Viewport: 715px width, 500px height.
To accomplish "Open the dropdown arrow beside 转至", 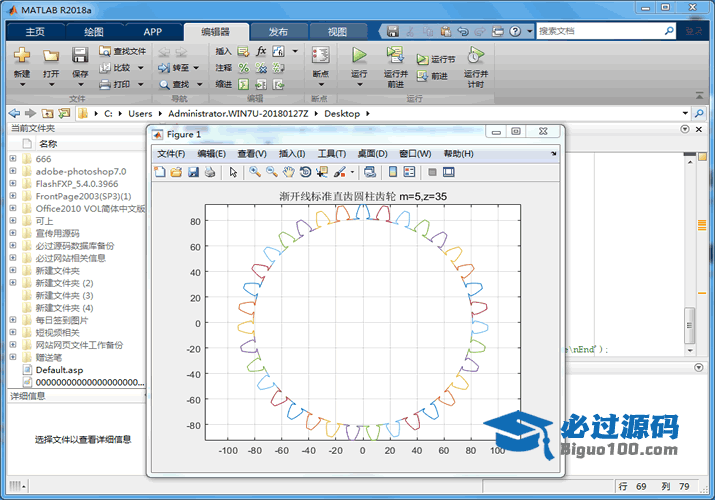I will click(196, 68).
